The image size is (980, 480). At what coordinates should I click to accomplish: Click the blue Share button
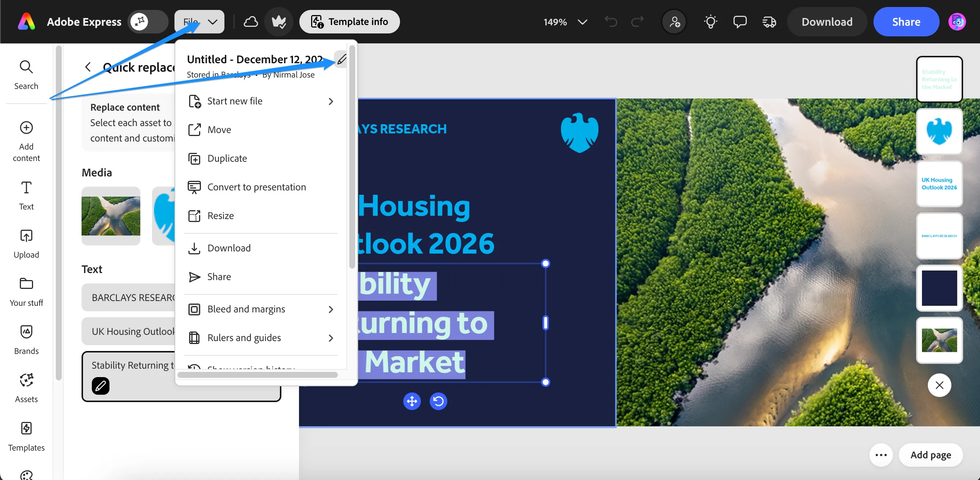(x=906, y=22)
